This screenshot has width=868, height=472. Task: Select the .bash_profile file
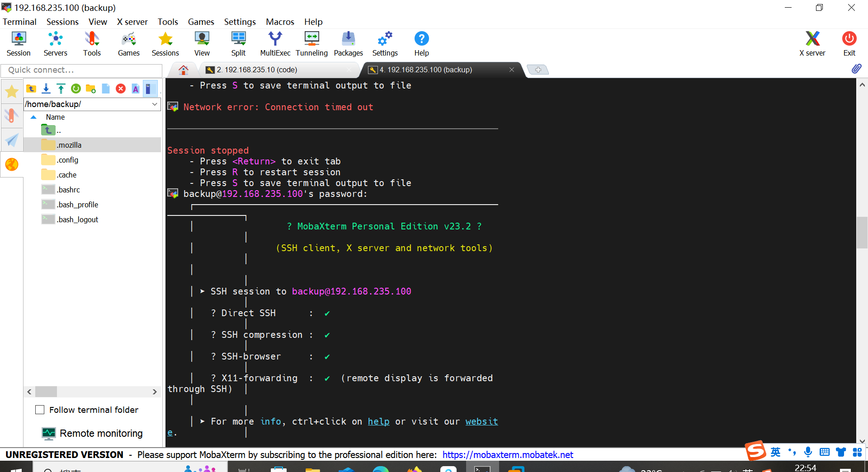(x=92, y=205)
